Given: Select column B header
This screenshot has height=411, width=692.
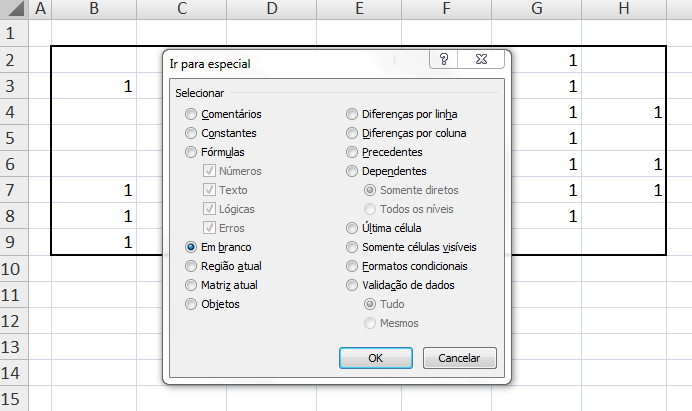Looking at the screenshot, I should tap(94, 9).
